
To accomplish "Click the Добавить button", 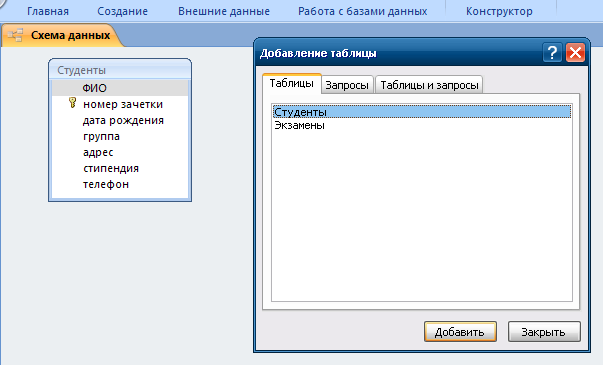I will pyautogui.click(x=460, y=332).
